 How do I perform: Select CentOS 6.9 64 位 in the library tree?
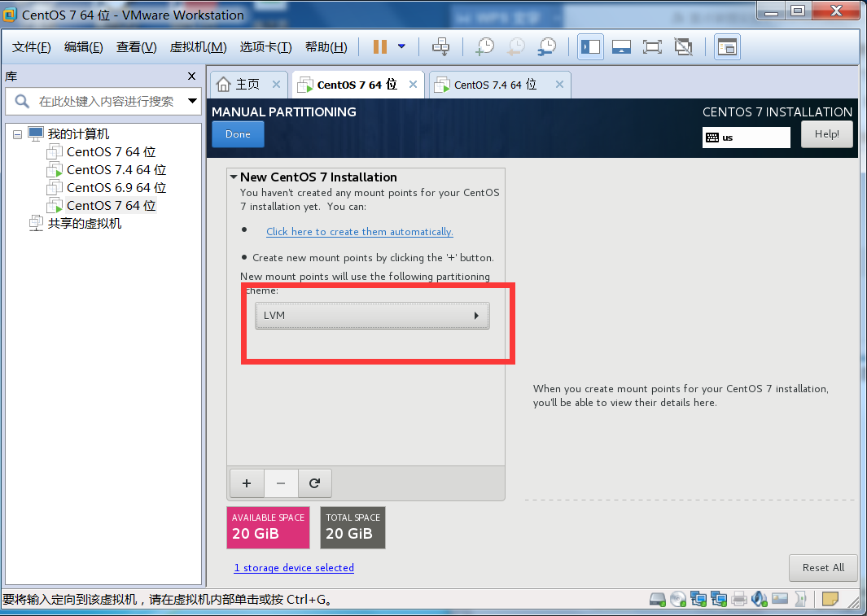pos(116,188)
